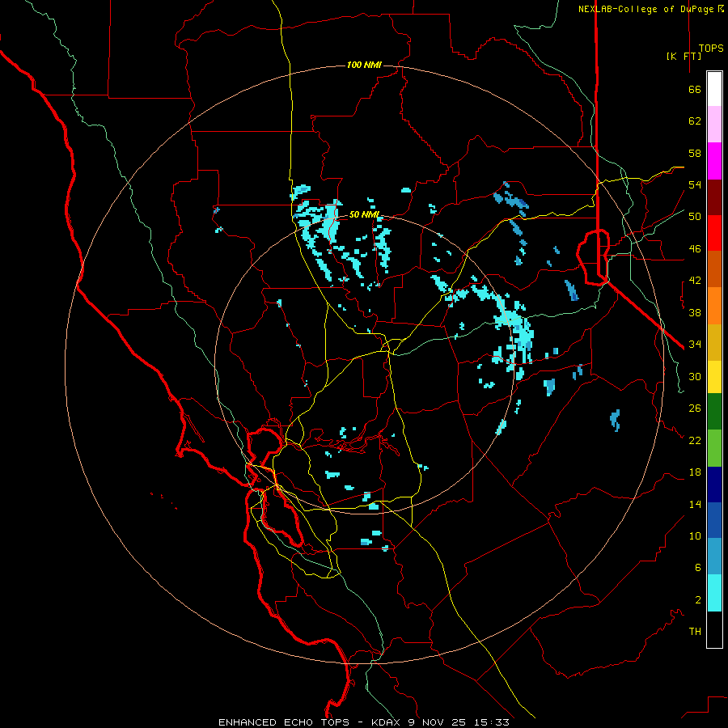Click the black TH legend swatch
The image size is (728, 728).
click(x=714, y=629)
